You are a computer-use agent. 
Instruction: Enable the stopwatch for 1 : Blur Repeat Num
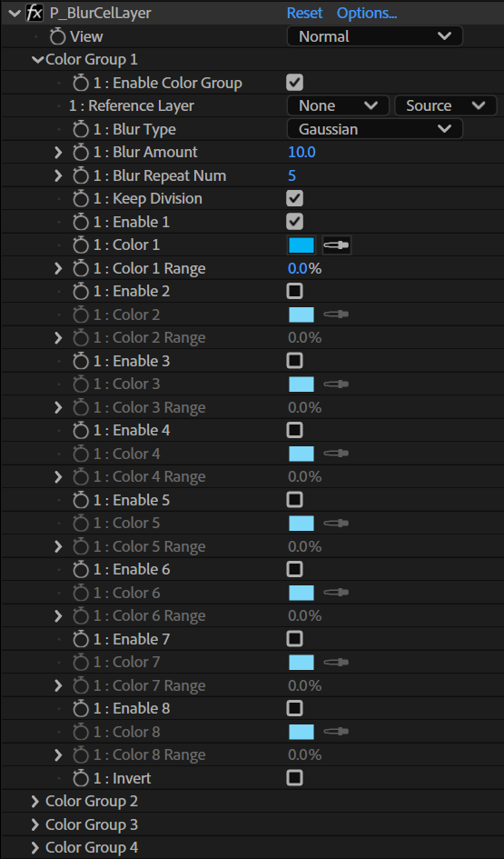point(81,175)
